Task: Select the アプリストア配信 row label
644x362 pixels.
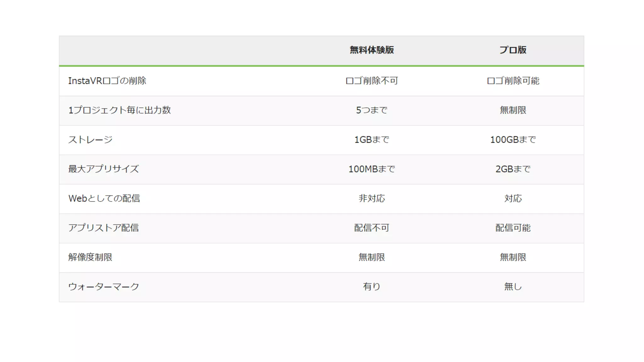Action: coord(103,228)
